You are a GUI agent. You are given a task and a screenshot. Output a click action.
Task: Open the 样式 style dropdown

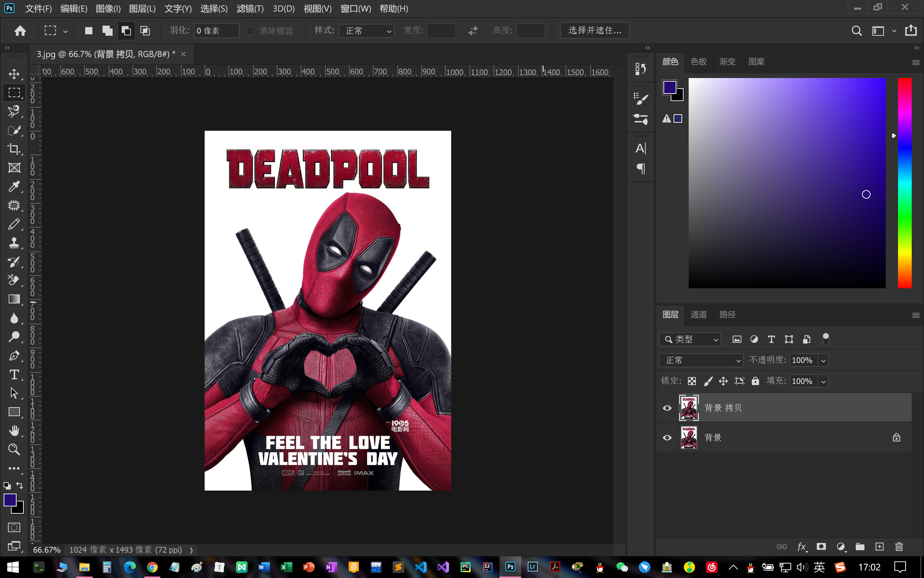coord(366,31)
